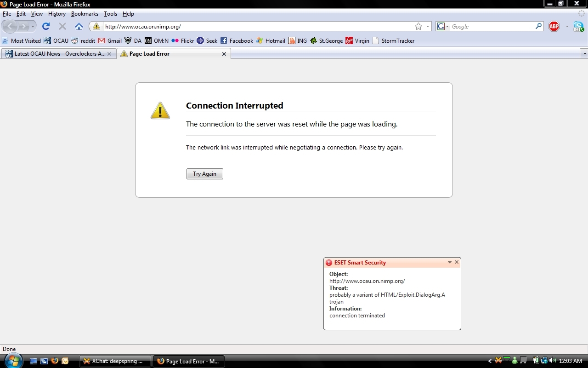Reload the page with the refresh icon
The width and height of the screenshot is (588, 368).
pyautogui.click(x=46, y=26)
